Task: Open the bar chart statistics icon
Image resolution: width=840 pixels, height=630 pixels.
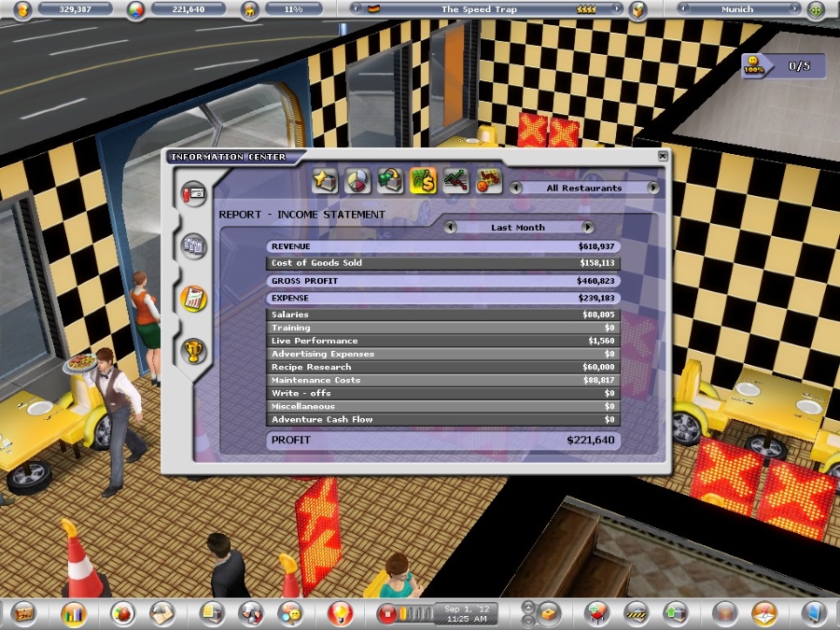Action: click(74, 613)
